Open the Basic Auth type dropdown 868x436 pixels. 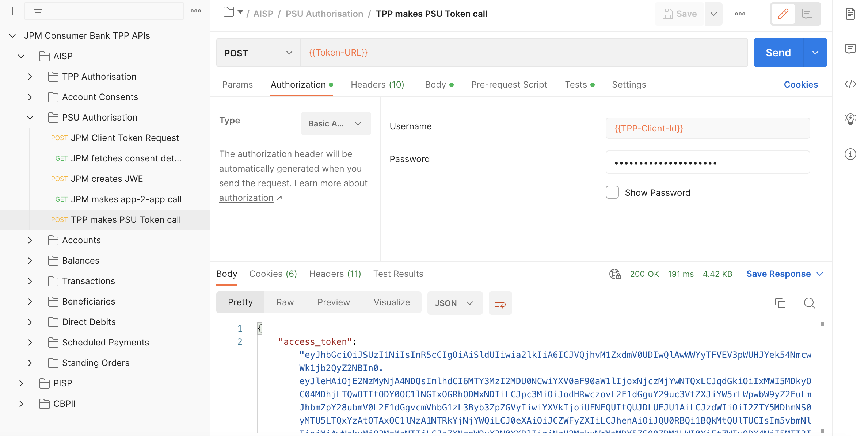336,123
